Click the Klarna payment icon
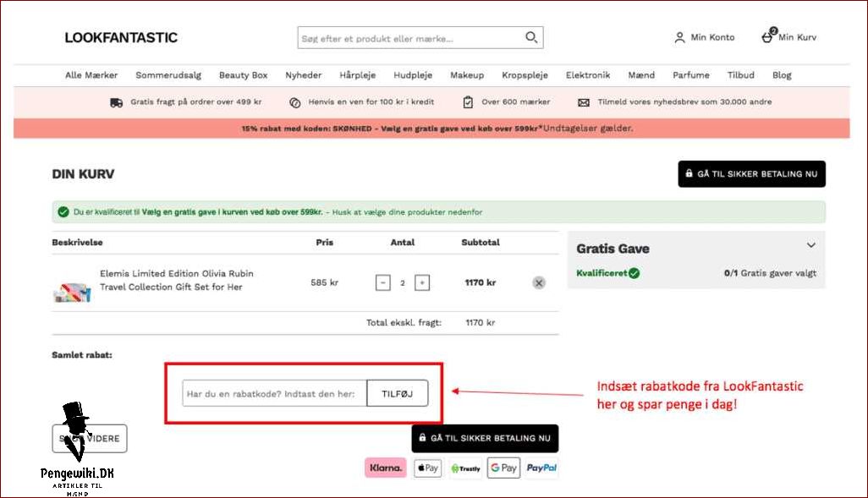This screenshot has width=868, height=498. click(385, 468)
